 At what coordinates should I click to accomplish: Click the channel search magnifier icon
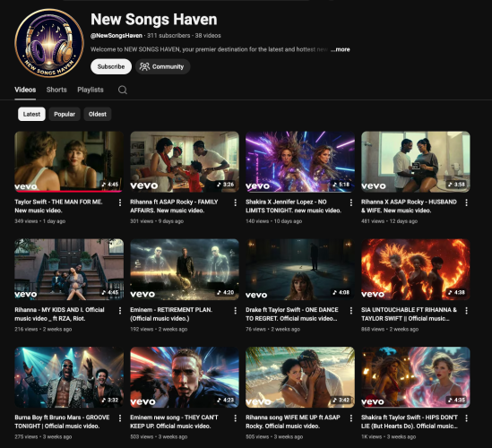123,90
